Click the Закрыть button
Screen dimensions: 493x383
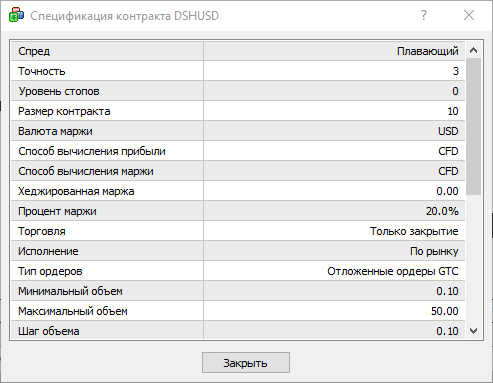(x=246, y=362)
